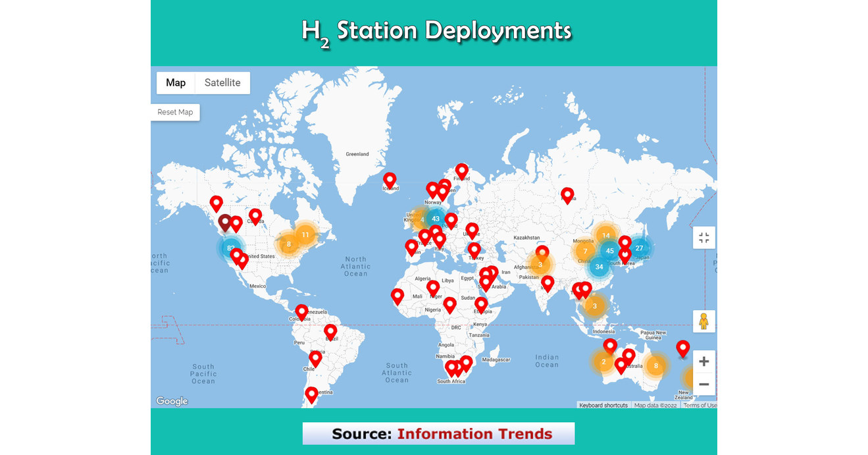The height and width of the screenshot is (455, 868).
Task: Toggle Satellite view on the map
Action: click(x=222, y=83)
